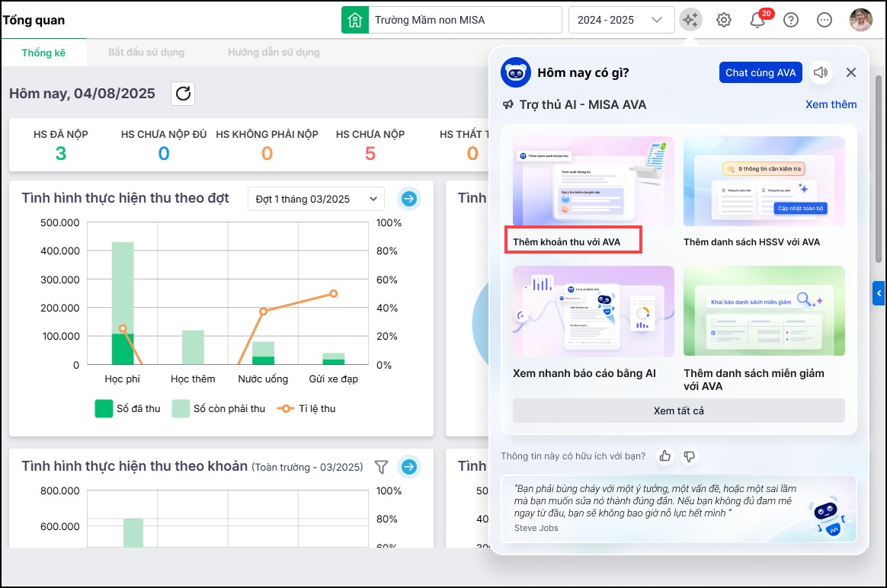The height and width of the screenshot is (588, 887).
Task: Click the HS CHƯA NỘP ĐỦ count 0
Action: (x=164, y=154)
